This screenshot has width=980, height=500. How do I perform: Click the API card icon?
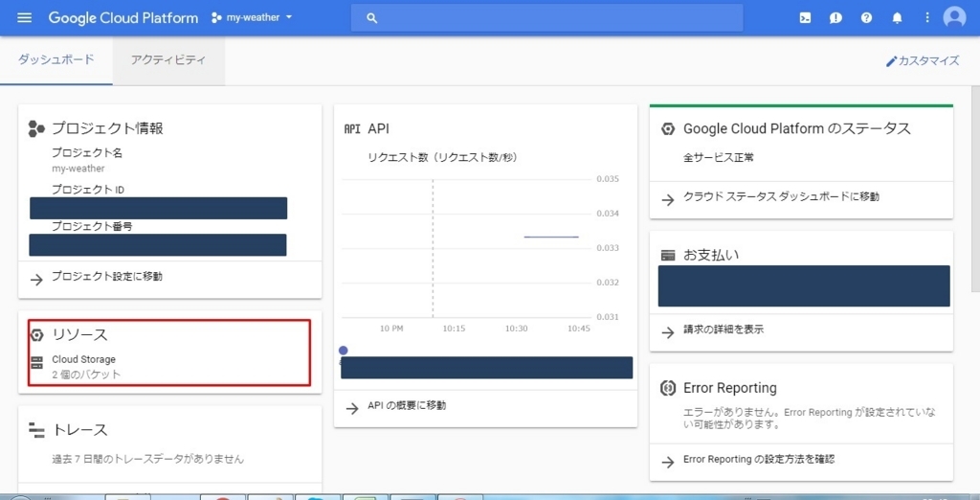(x=352, y=129)
